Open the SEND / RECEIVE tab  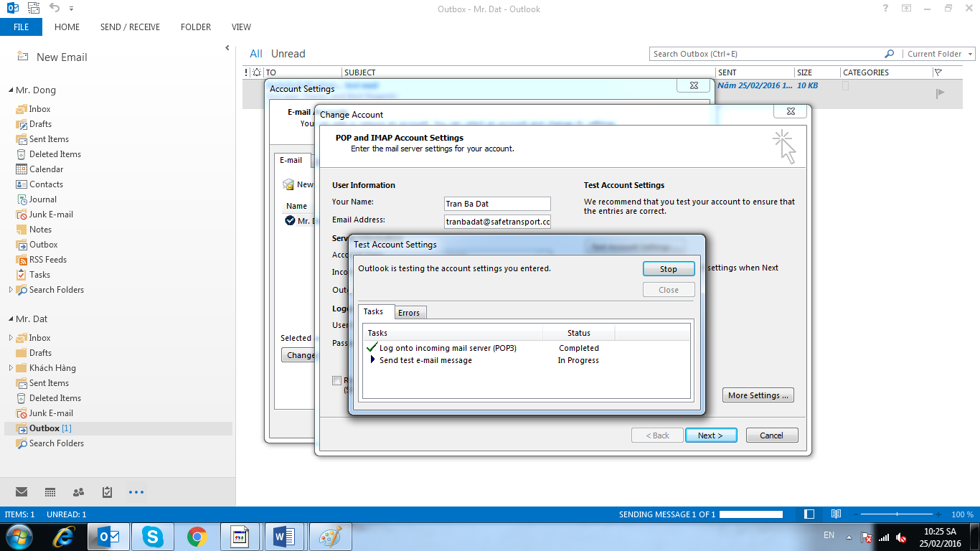click(x=130, y=27)
